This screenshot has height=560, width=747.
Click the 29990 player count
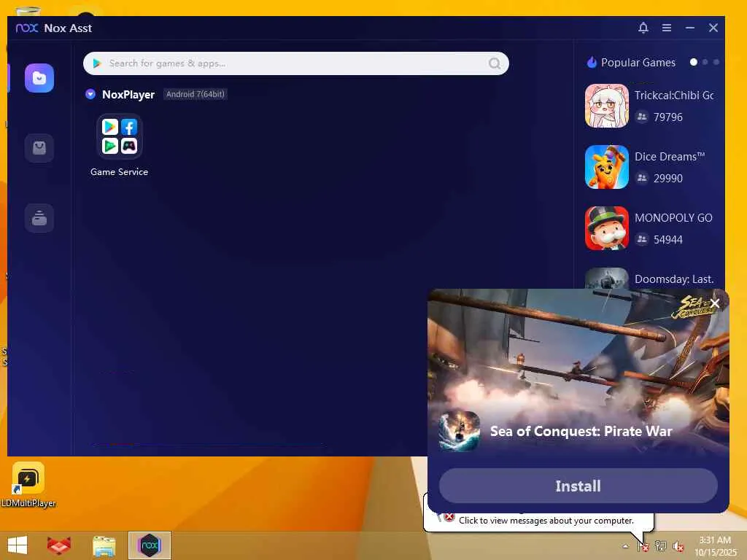(668, 178)
